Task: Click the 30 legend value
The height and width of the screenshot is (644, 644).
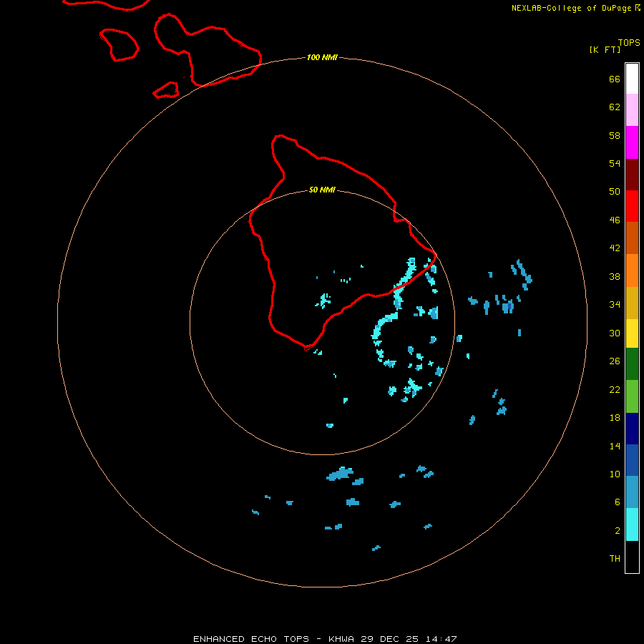Action: coord(615,333)
